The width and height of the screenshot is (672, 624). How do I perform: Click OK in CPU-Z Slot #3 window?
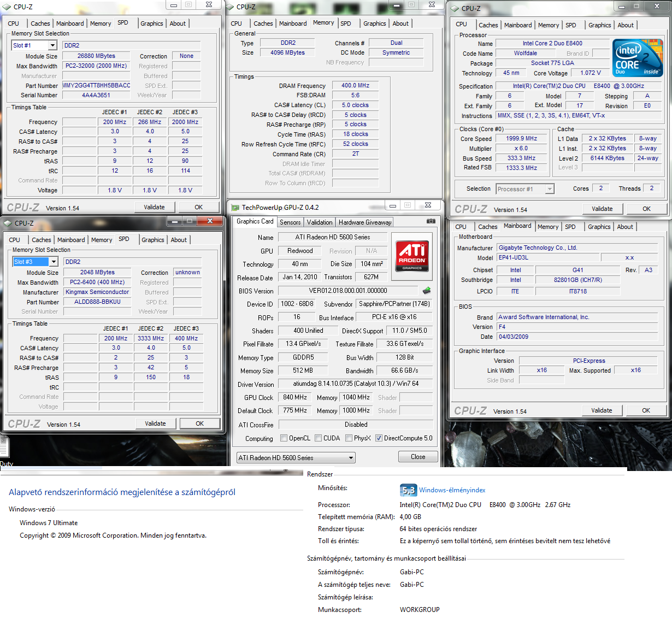tap(199, 423)
